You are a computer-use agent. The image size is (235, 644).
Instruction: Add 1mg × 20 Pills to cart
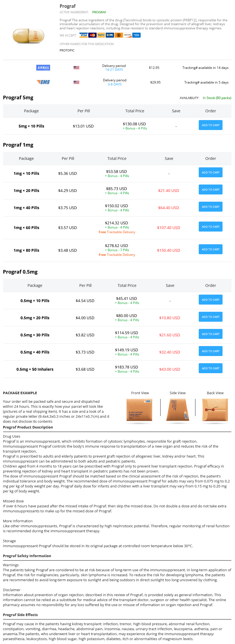[x=211, y=189]
